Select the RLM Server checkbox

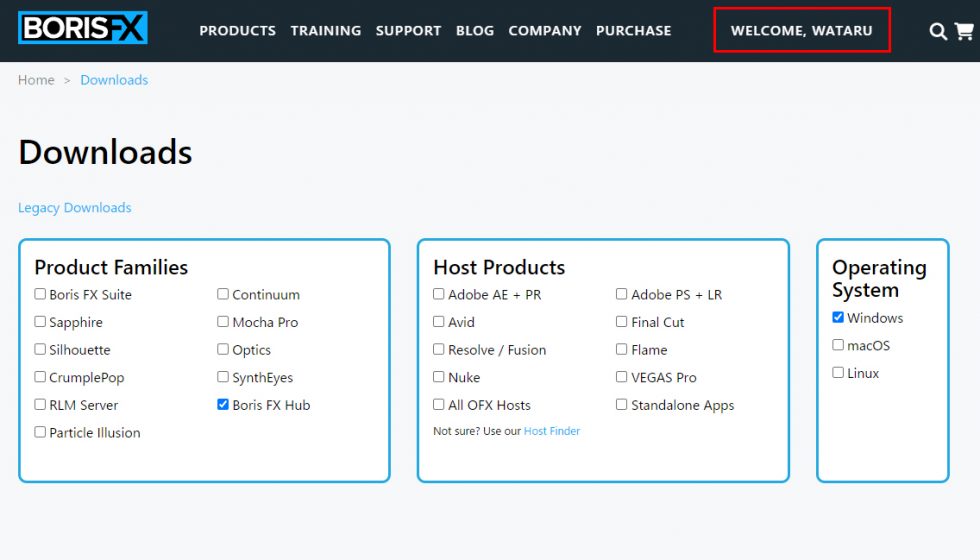[x=40, y=404]
